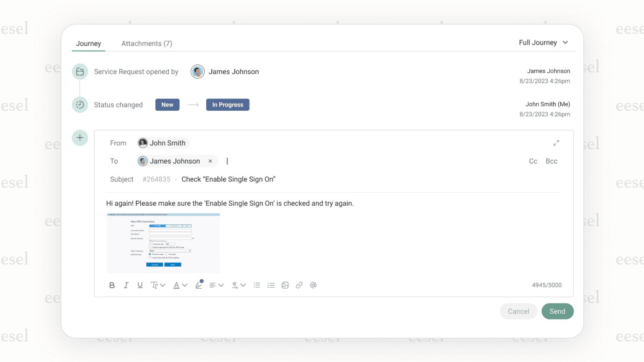Open the font color picker

pos(180,285)
